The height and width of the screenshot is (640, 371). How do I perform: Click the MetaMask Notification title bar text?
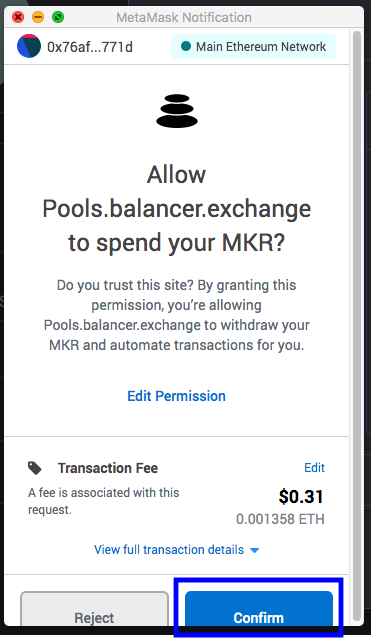click(x=184, y=18)
